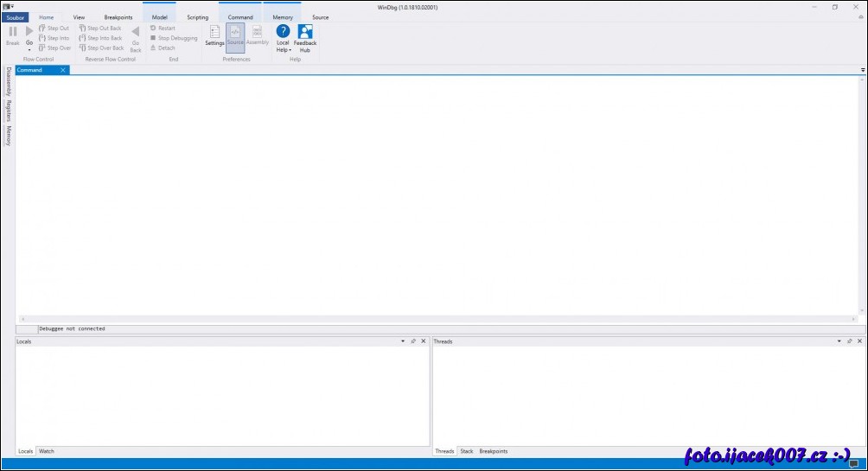
Task: Click the Restart button
Action: (x=163, y=29)
